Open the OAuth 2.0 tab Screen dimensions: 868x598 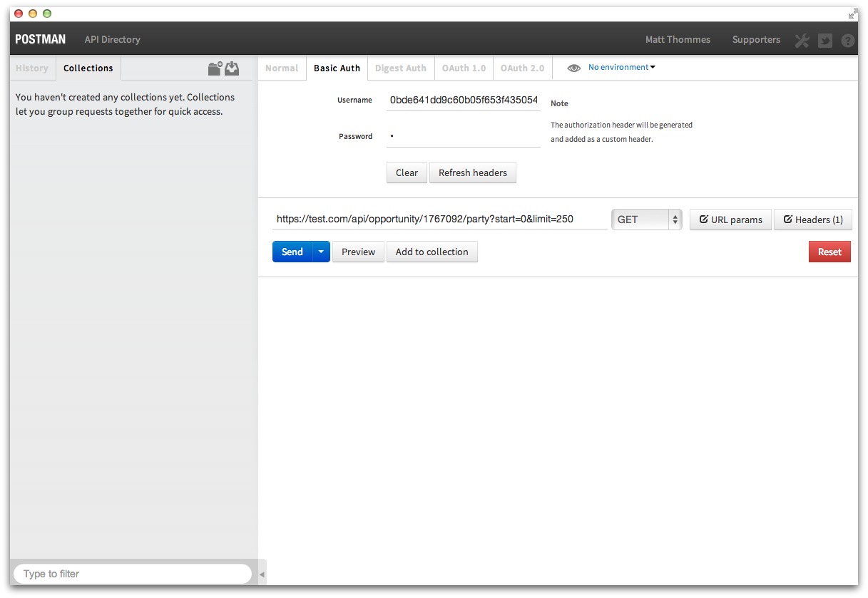click(522, 68)
